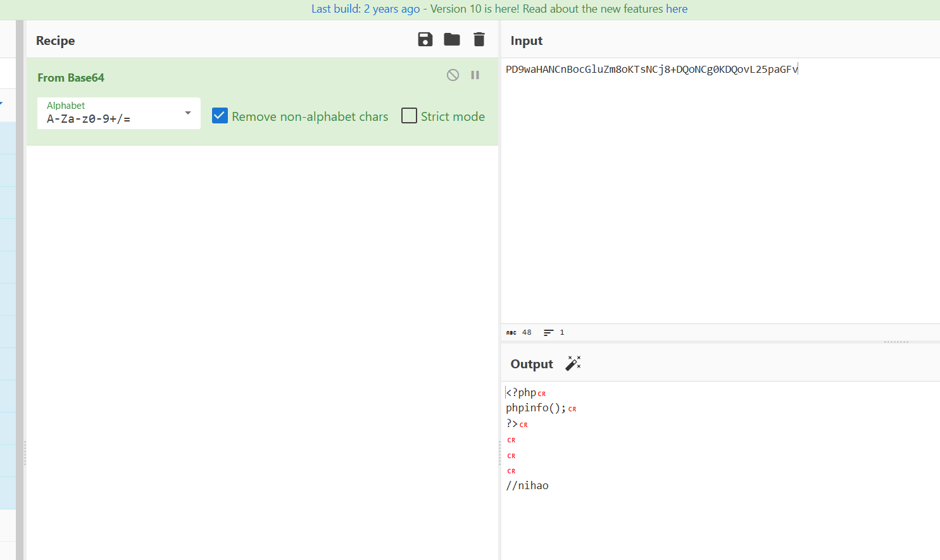This screenshot has width=940, height=560.
Task: Disable the From Base64 operation
Action: [453, 75]
